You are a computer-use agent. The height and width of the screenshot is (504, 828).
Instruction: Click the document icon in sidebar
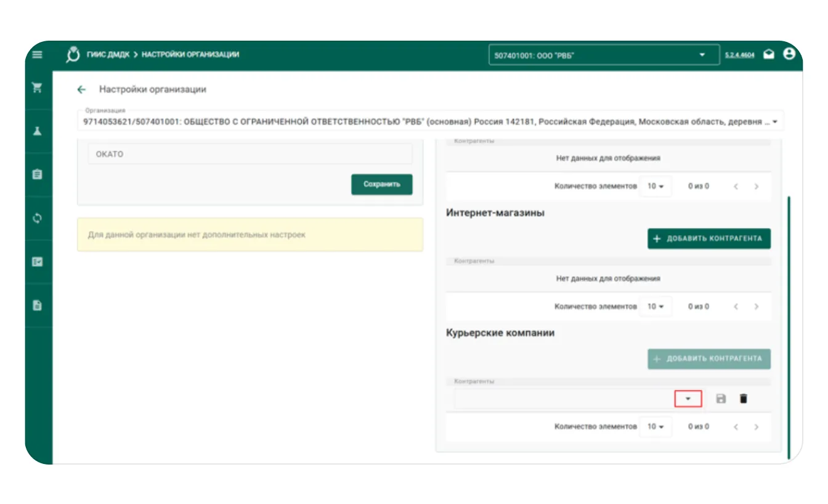38,305
